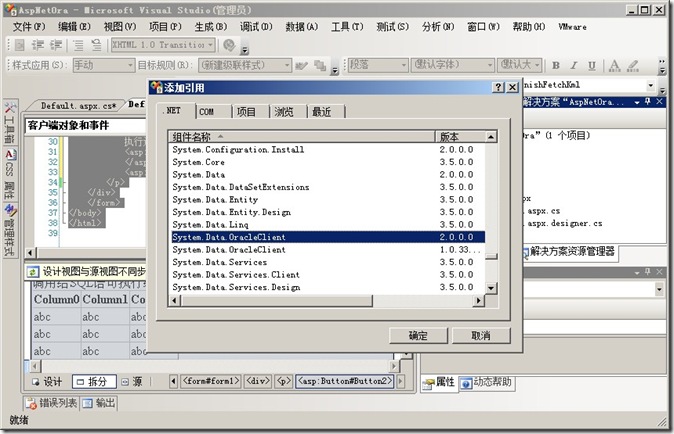Open the default font size dropdown
This screenshot has height=434, width=674.
pyautogui.click(x=519, y=65)
